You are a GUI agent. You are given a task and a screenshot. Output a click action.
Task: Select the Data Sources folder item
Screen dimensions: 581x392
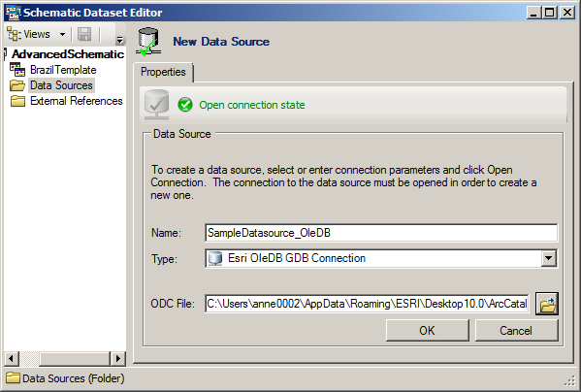(61, 85)
